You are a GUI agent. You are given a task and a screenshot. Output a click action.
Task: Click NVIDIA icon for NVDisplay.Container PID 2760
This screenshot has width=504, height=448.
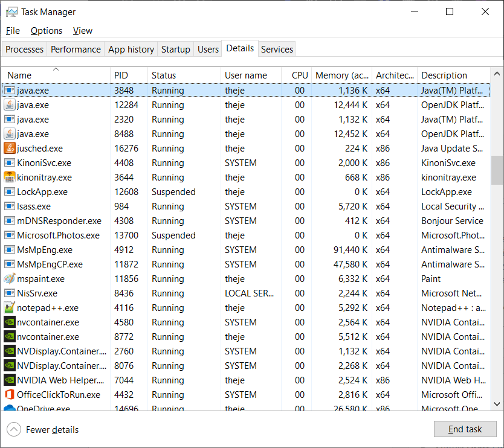[10, 351]
